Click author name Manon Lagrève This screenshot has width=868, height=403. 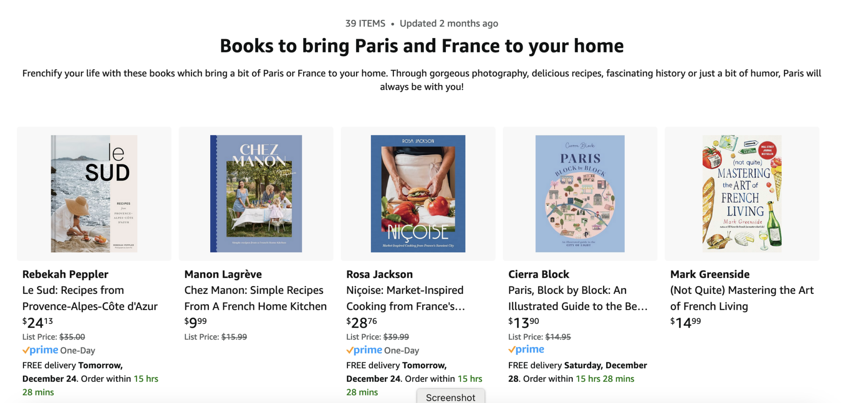click(223, 274)
